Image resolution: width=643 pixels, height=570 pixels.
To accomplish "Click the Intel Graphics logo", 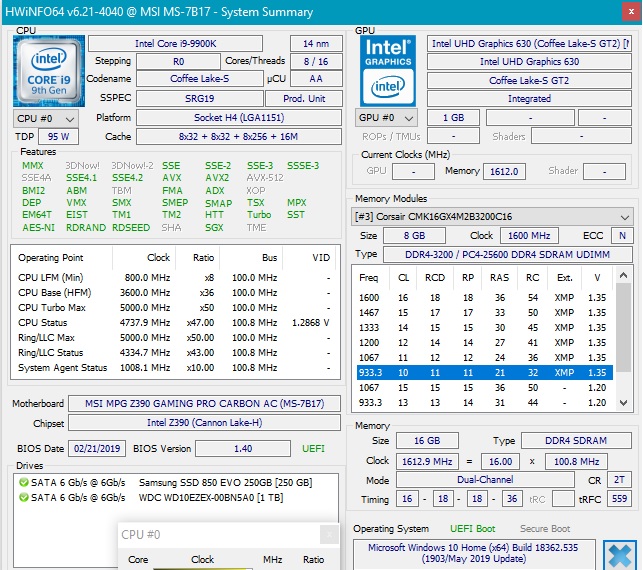I will [x=388, y=71].
